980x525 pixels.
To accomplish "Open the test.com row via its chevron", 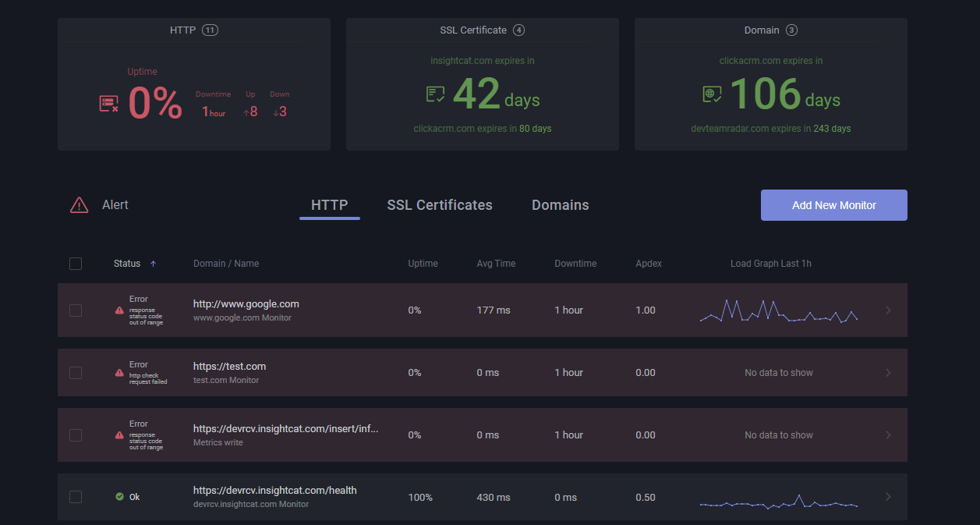I will point(888,373).
